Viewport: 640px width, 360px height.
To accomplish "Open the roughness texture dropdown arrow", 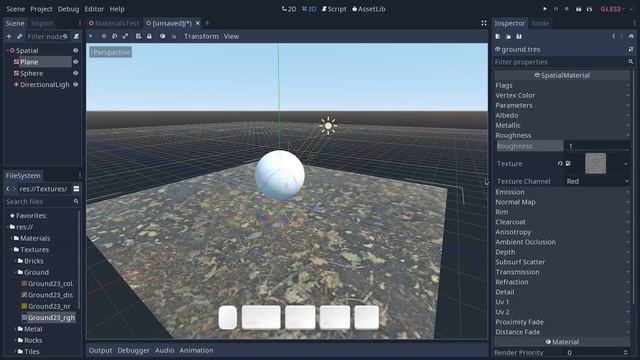I will (626, 164).
